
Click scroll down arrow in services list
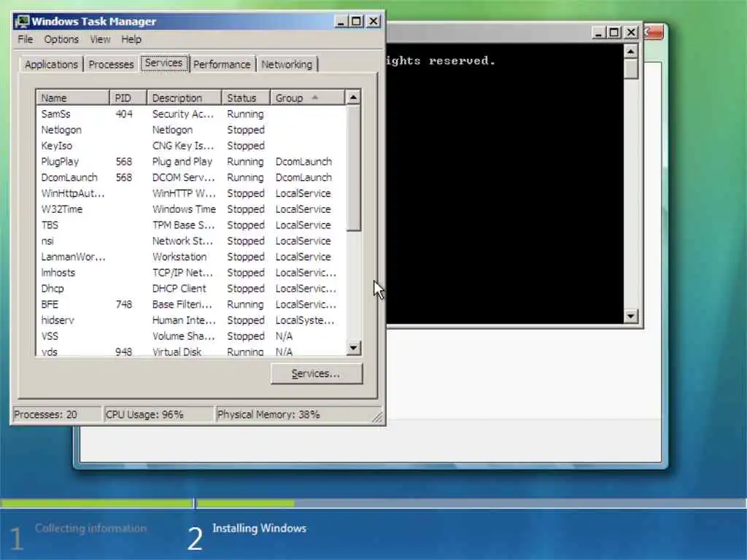point(353,348)
